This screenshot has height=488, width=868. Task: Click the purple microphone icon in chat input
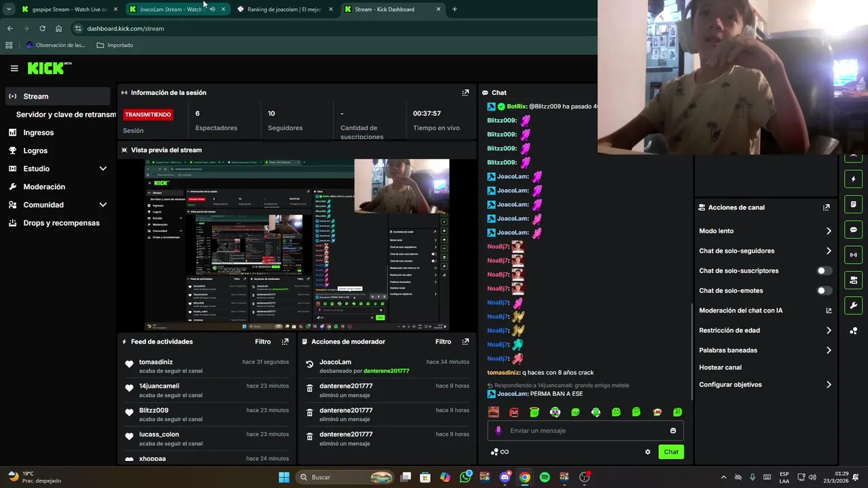[498, 430]
